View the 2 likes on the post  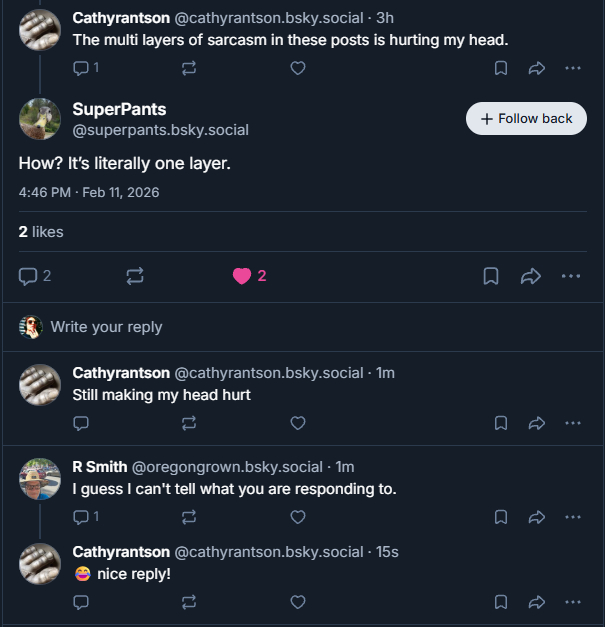pos(41,232)
